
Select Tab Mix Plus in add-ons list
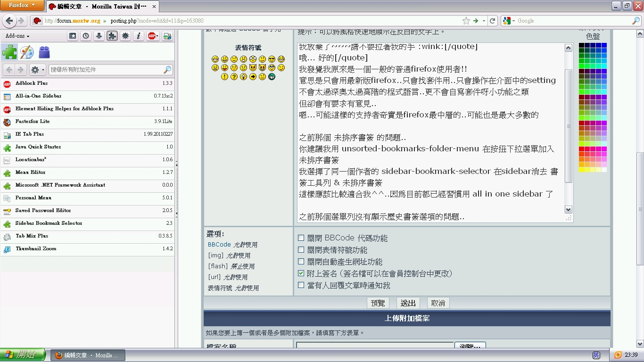pyautogui.click(x=32, y=236)
